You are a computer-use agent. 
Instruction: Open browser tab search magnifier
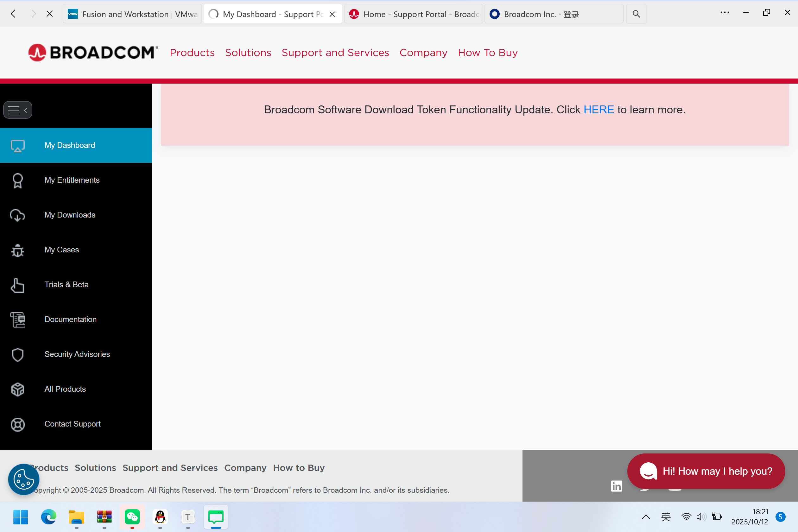click(636, 14)
